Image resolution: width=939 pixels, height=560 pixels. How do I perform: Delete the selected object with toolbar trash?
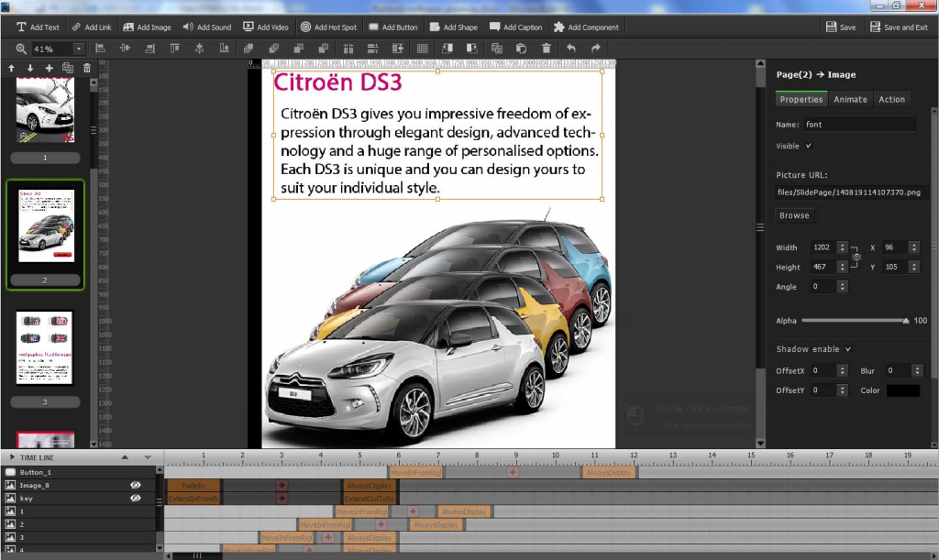[547, 49]
